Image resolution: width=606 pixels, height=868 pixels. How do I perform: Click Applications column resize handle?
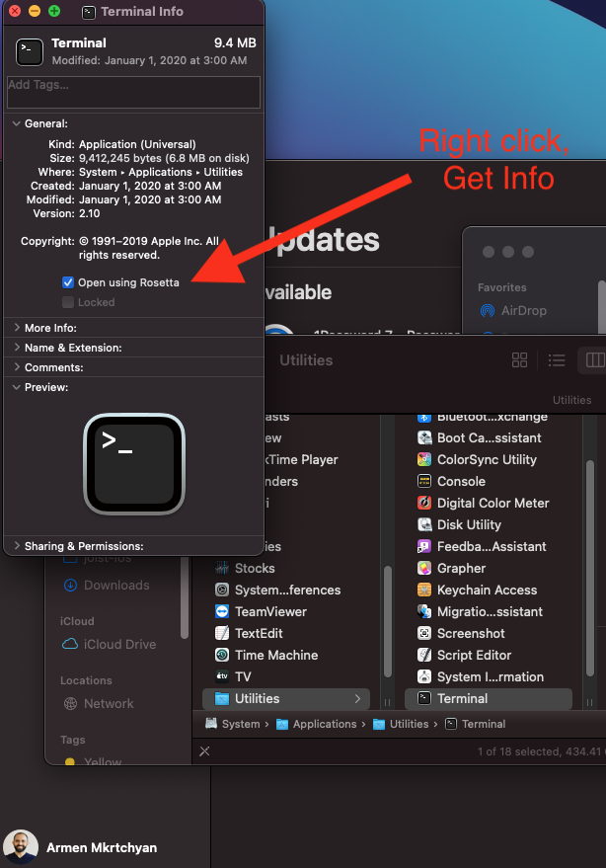click(388, 702)
